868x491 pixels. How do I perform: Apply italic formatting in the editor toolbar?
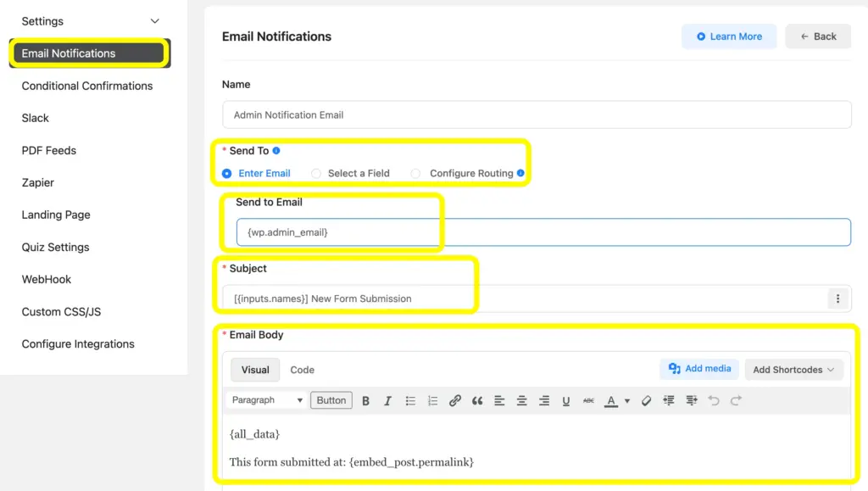(x=387, y=399)
